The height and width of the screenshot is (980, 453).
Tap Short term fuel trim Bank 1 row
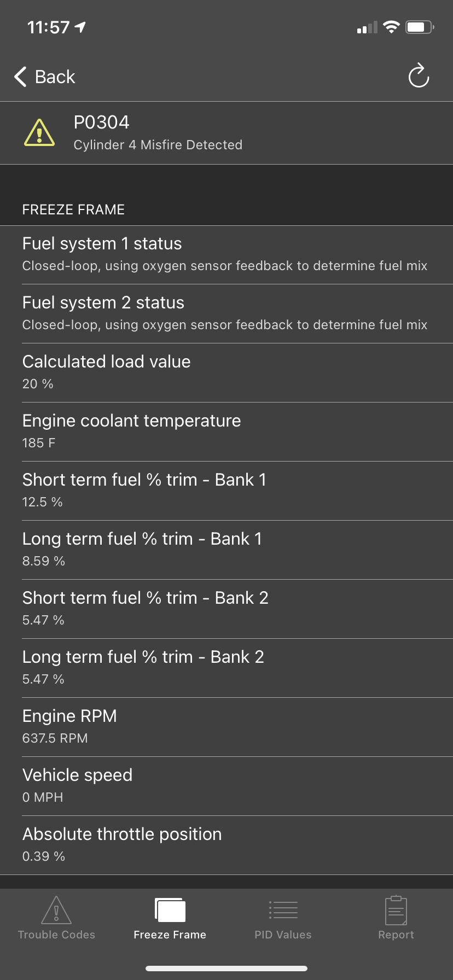pos(226,491)
